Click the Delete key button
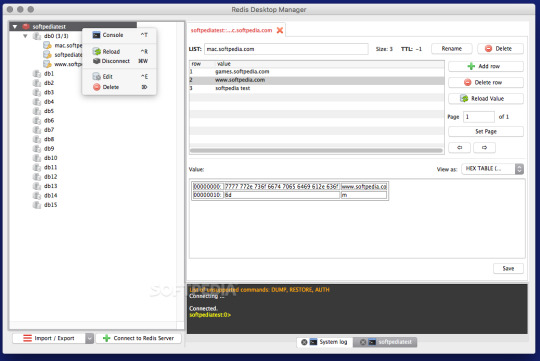The width and height of the screenshot is (540, 361). pos(500,49)
